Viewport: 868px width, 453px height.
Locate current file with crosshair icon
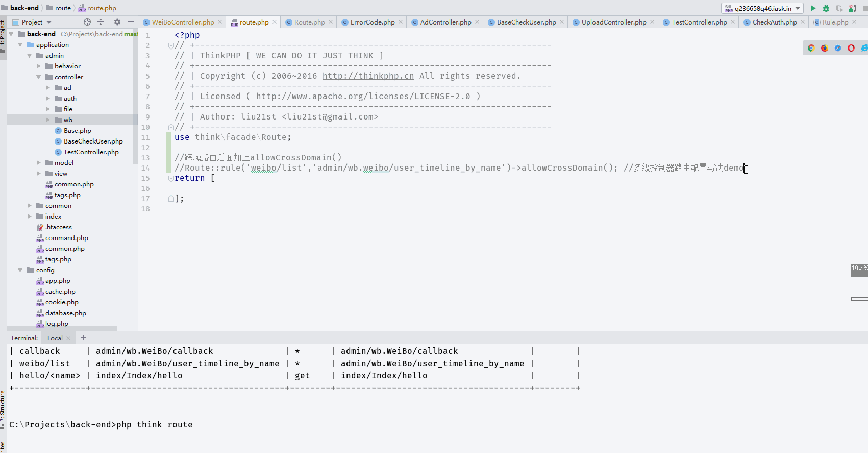tap(87, 22)
